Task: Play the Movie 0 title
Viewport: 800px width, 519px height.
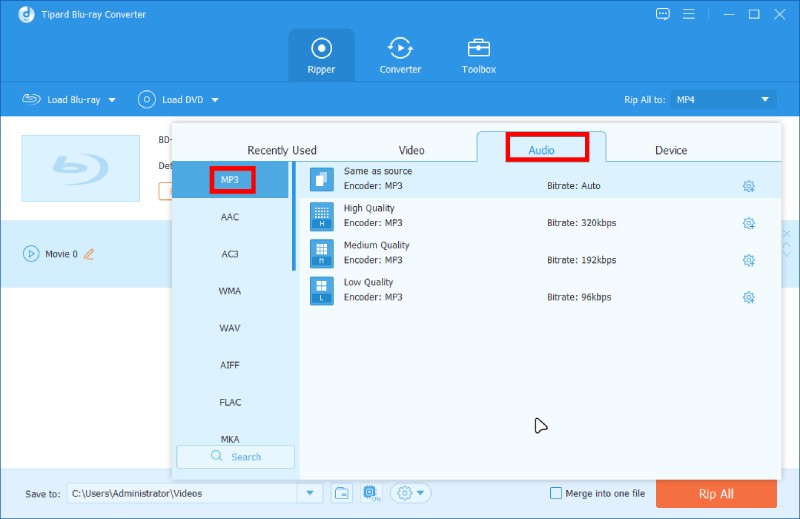Action: coord(31,254)
